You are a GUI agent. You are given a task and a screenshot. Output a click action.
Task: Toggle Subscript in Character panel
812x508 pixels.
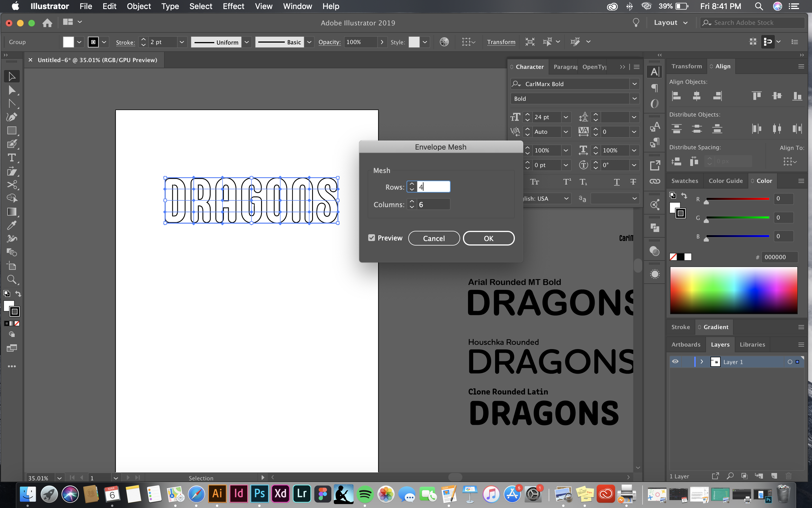pos(584,182)
